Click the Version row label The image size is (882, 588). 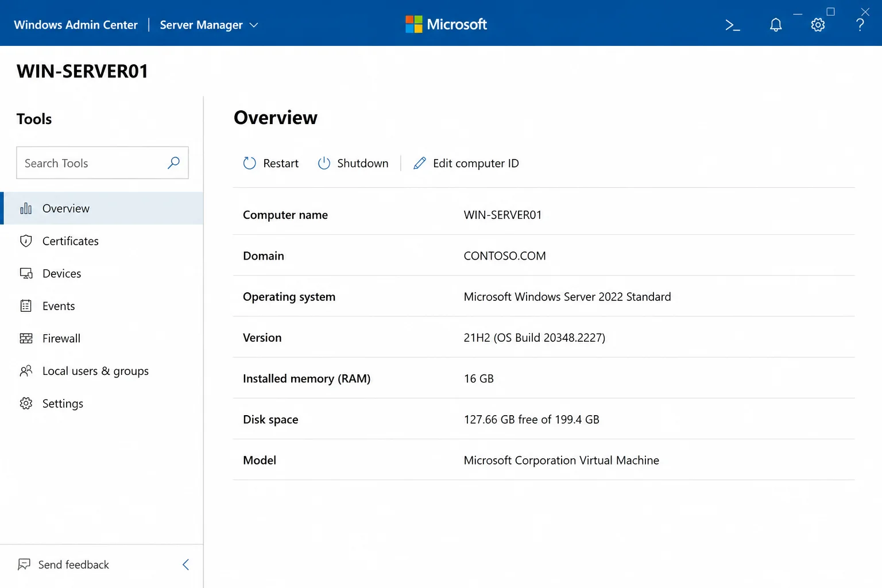262,338
